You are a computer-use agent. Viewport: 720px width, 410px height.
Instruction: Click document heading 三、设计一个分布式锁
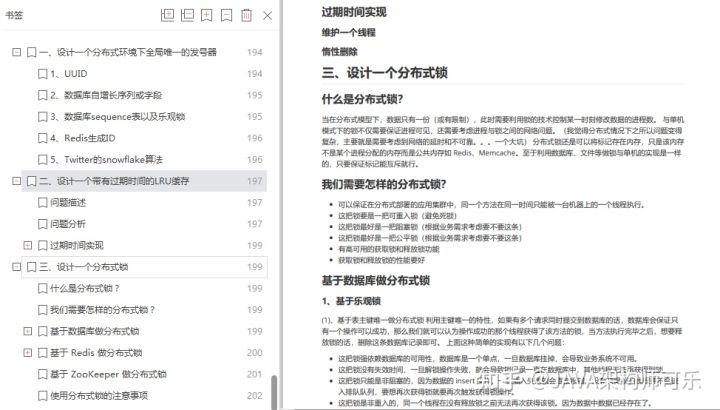384,73
